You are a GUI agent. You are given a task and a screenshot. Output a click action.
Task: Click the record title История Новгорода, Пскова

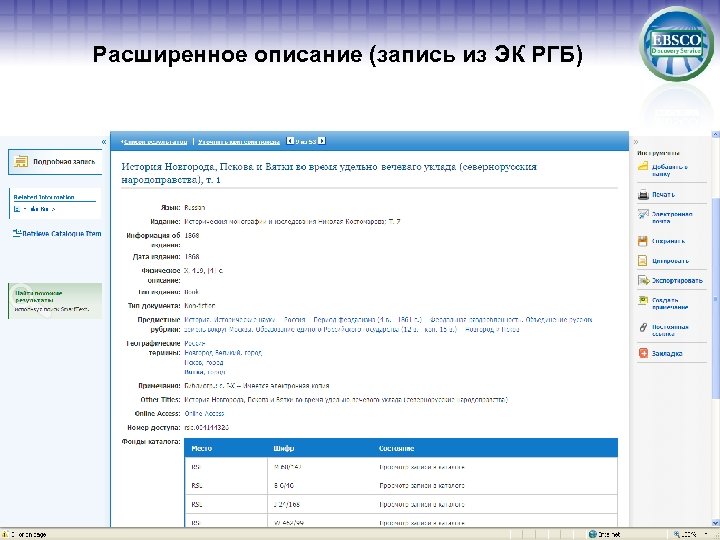click(329, 173)
